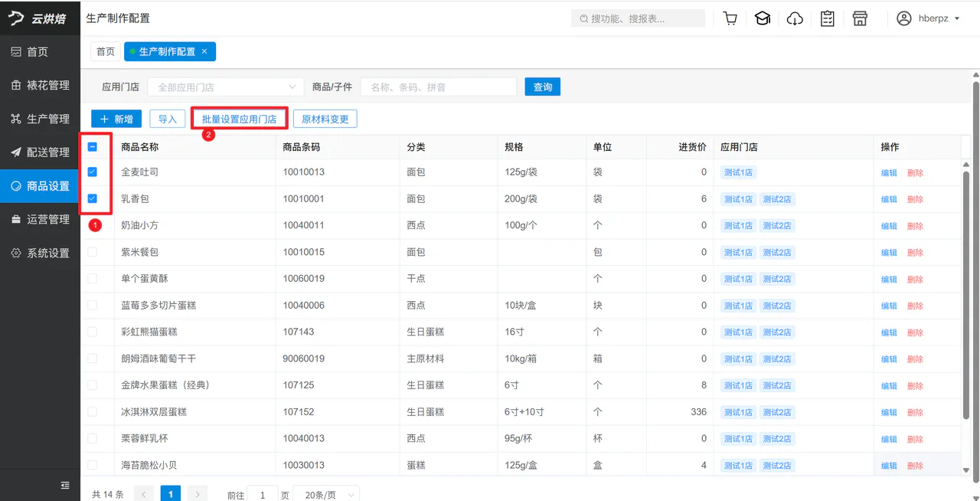
Task: Open the 20条/页 page size dropdown
Action: point(326,495)
